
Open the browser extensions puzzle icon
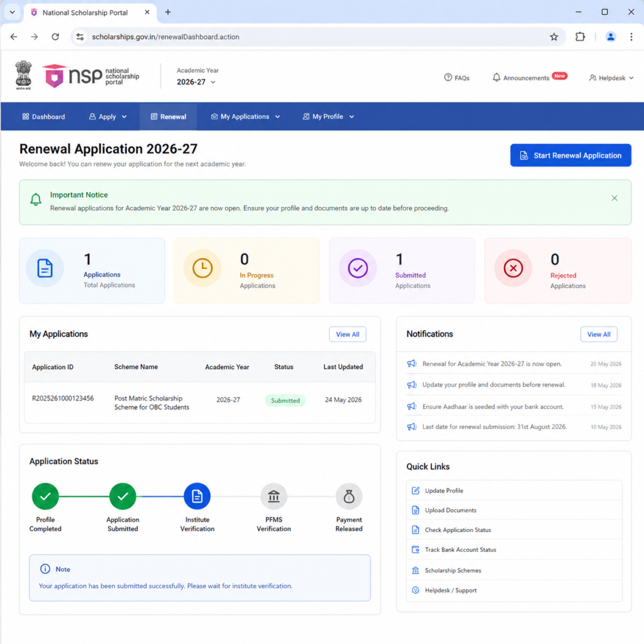(x=580, y=37)
